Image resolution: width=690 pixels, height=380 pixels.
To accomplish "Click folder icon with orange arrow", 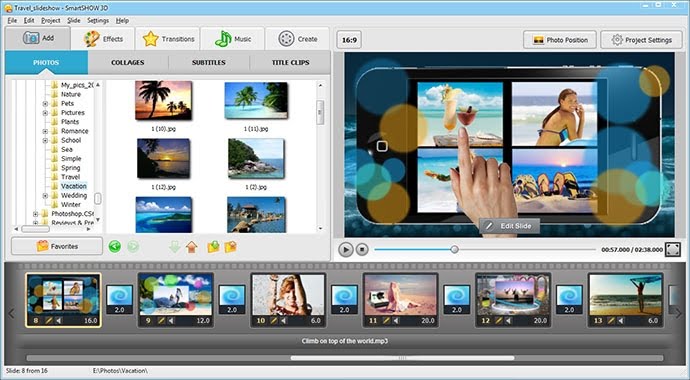I will (x=231, y=247).
